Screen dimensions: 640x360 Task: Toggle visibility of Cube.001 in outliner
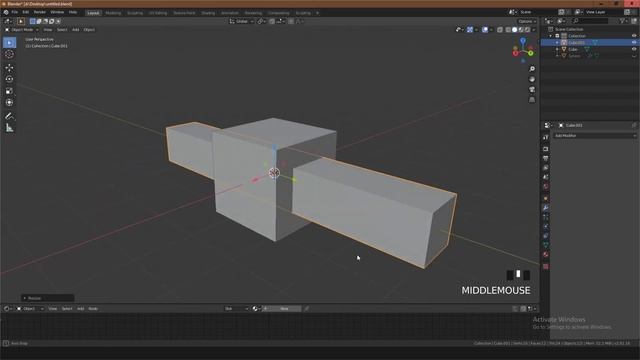click(634, 42)
